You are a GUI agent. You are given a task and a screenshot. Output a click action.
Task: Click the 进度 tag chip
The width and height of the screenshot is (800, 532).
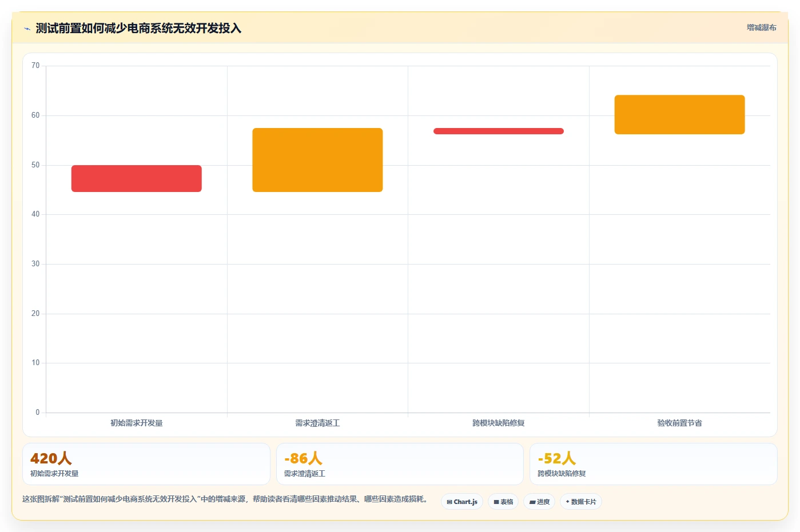pos(539,502)
